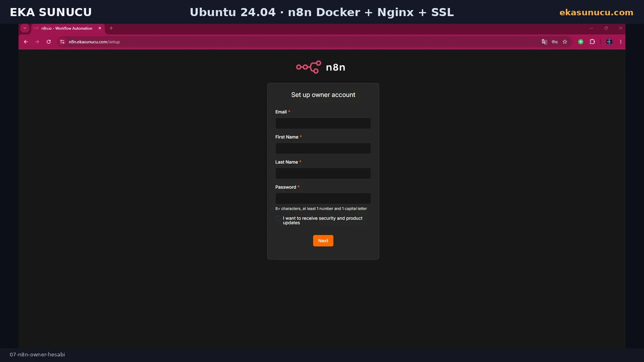Open a new browser tab
The height and width of the screenshot is (362, 644).
tap(111, 28)
